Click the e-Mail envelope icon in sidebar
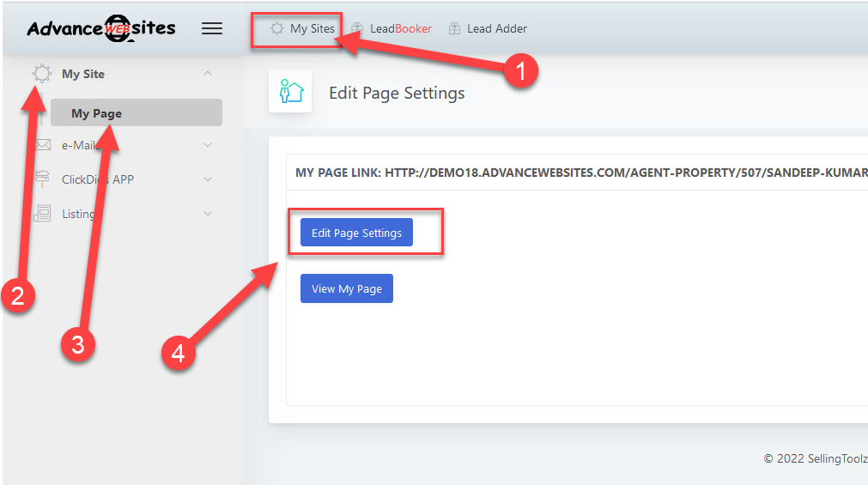 (43, 145)
